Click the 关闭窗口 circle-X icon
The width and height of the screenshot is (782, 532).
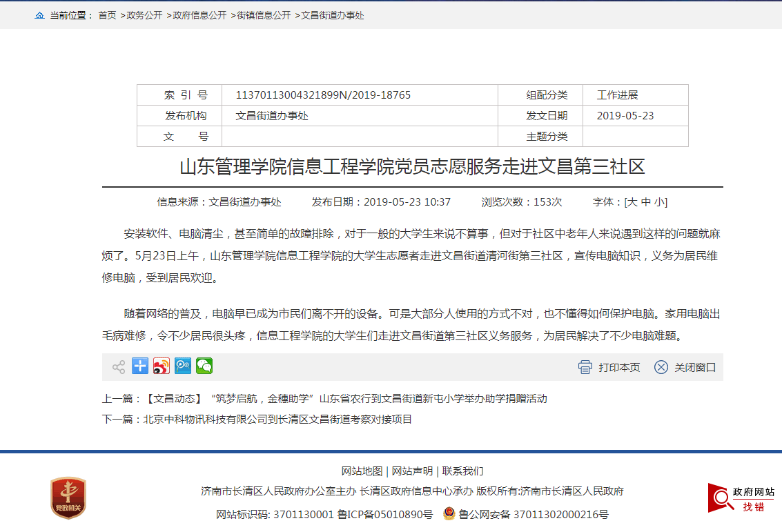click(x=661, y=367)
